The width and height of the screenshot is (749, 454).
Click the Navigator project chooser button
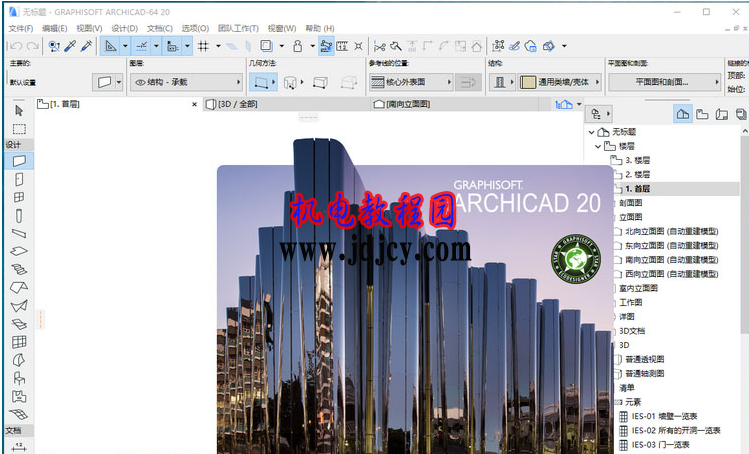pos(599,114)
